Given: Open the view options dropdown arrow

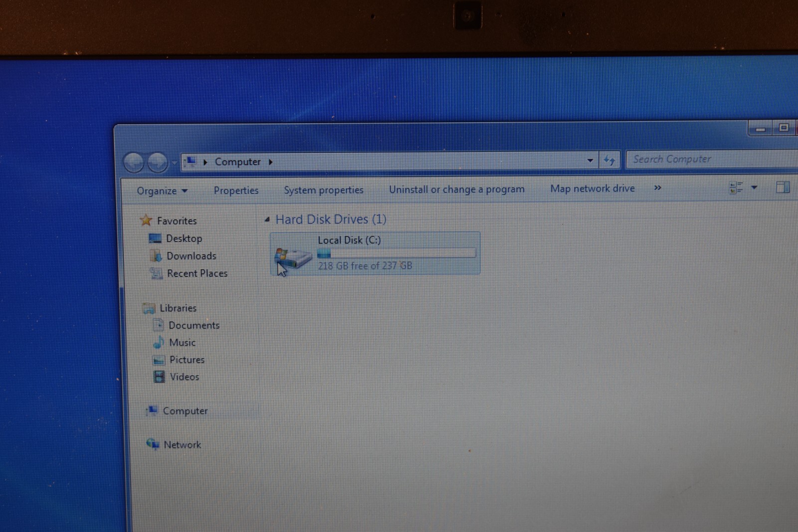Looking at the screenshot, I should (x=754, y=187).
